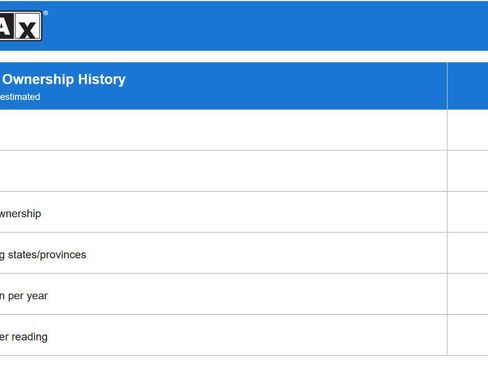Click the 'ownership' row label
Image resolution: width=488 pixels, height=366 pixels.
coord(20,213)
